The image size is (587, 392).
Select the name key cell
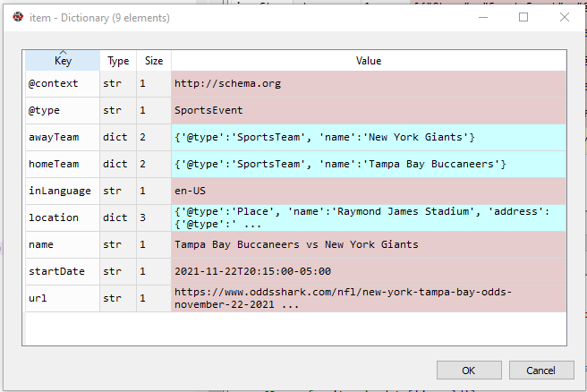(63, 245)
